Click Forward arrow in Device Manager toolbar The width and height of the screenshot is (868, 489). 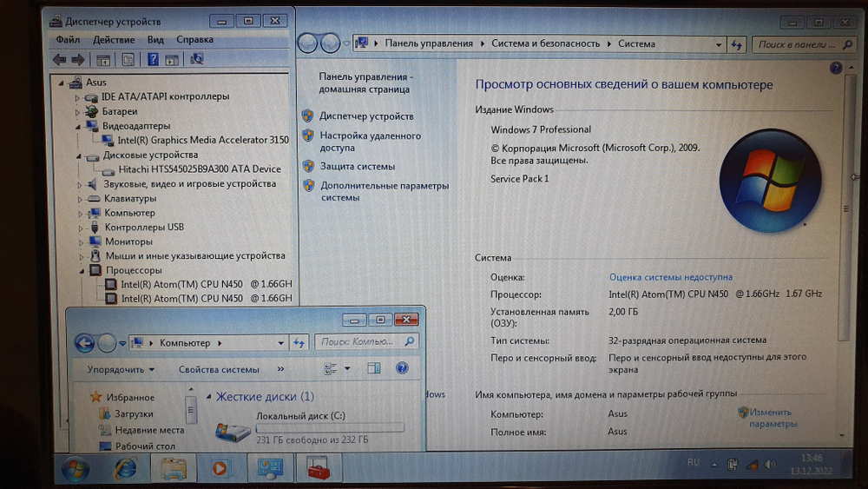pyautogui.click(x=78, y=59)
